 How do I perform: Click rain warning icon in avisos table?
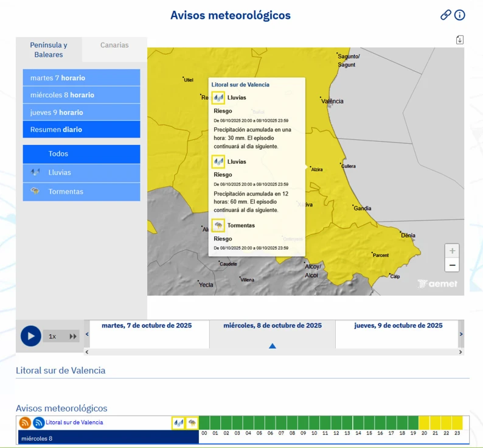coord(178,422)
